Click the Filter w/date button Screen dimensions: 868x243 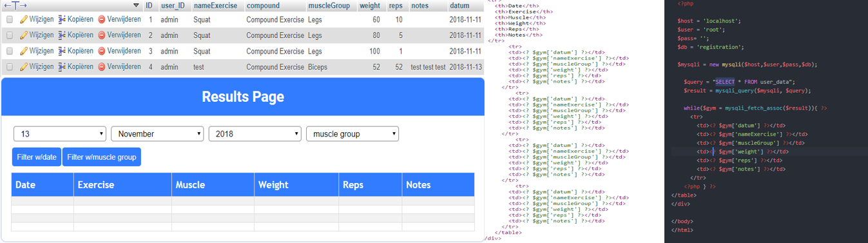click(37, 157)
